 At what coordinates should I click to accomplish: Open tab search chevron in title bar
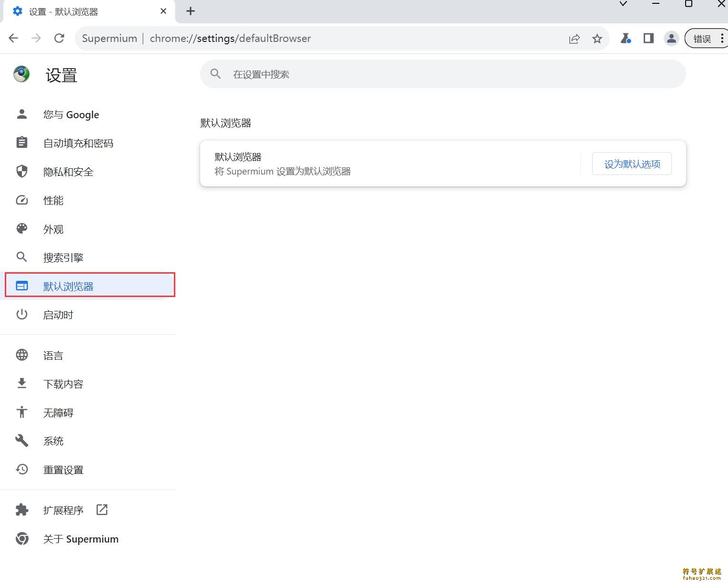click(x=623, y=4)
